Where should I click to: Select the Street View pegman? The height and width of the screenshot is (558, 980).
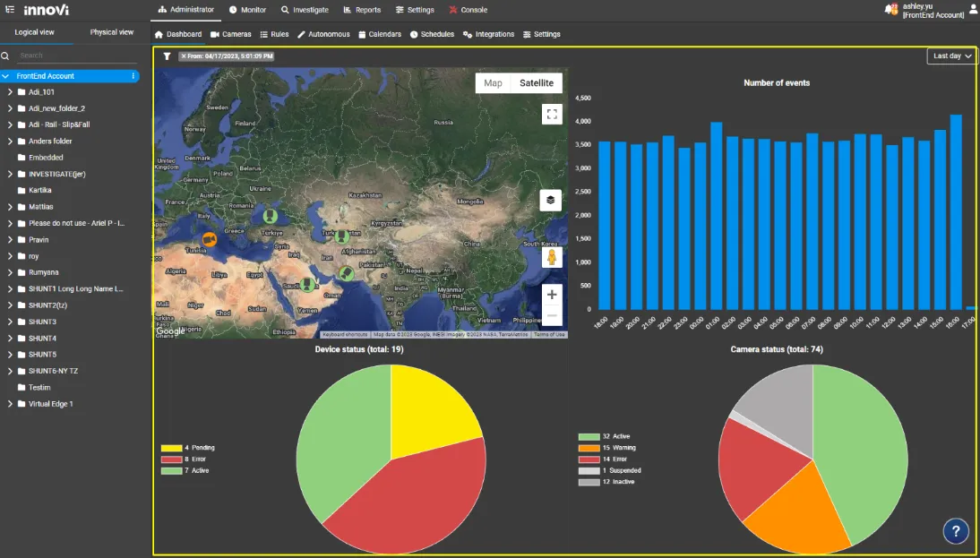click(x=552, y=257)
